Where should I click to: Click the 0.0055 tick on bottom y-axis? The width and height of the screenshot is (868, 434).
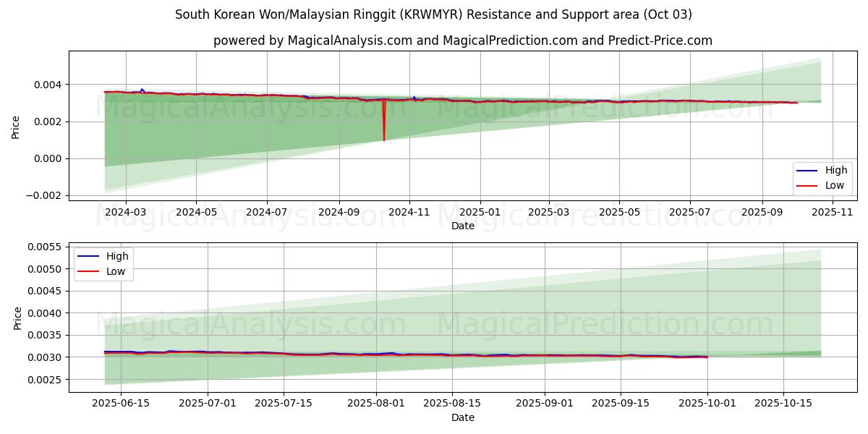click(x=45, y=247)
